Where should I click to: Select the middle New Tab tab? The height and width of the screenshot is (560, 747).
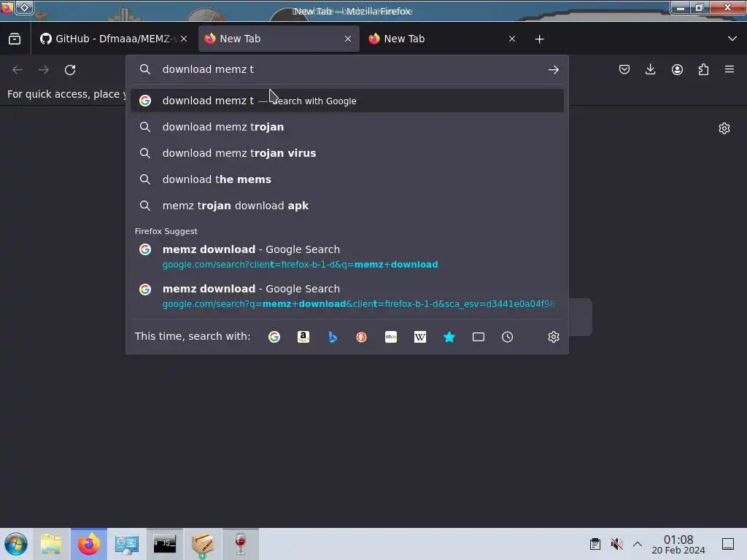pyautogui.click(x=279, y=39)
